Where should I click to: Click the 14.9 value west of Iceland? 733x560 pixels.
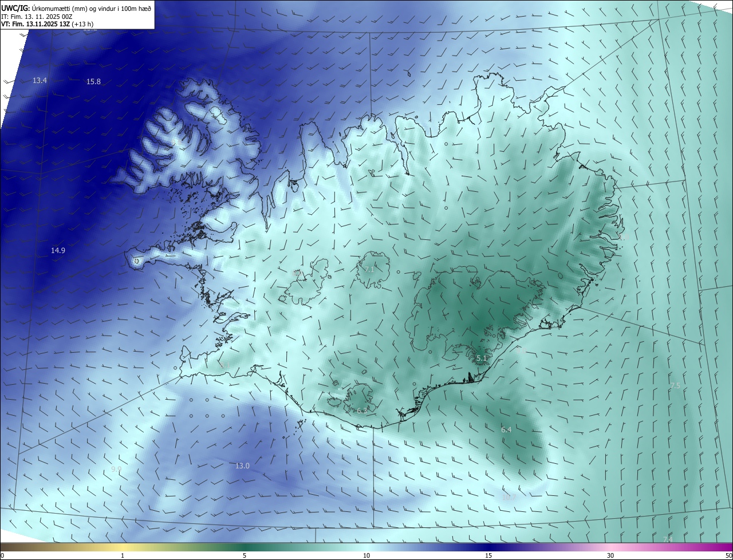point(58,251)
